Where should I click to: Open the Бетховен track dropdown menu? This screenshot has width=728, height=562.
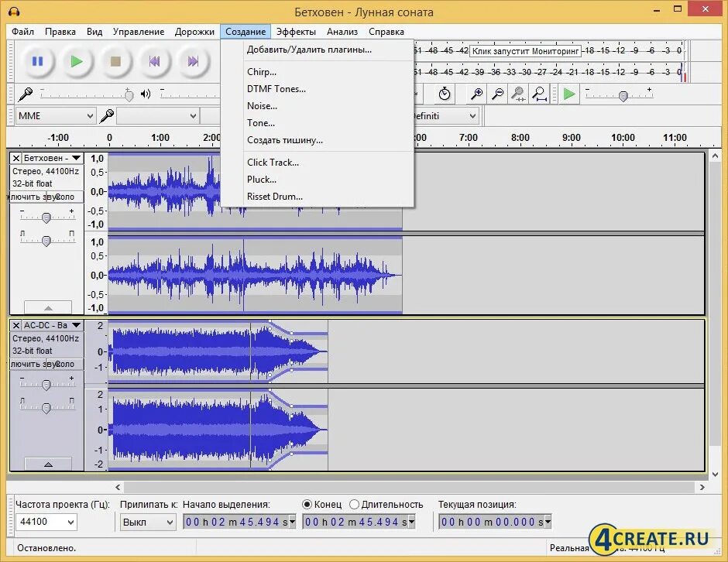pyautogui.click(x=77, y=158)
